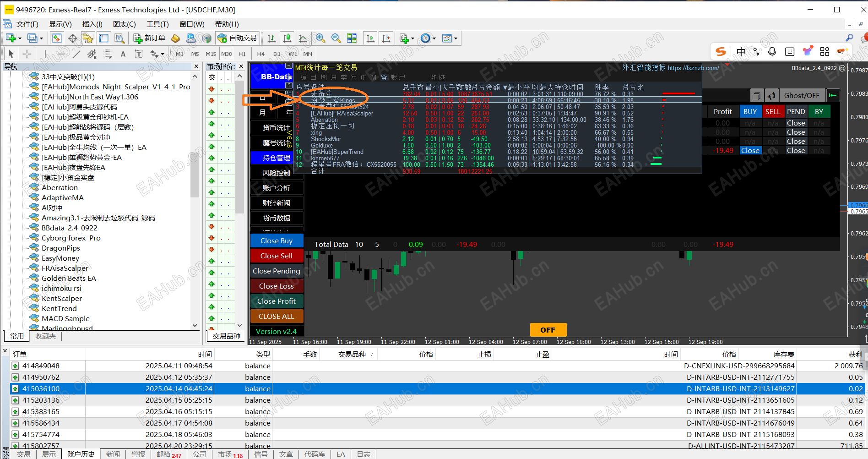Toggle the Navigator folder-star icon
Viewport: 868px width, 459px height.
click(x=88, y=38)
